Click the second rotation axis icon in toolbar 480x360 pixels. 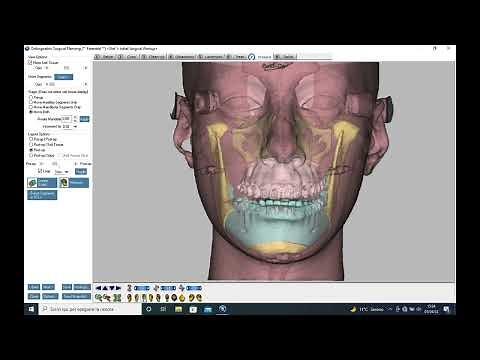[x=156, y=288]
